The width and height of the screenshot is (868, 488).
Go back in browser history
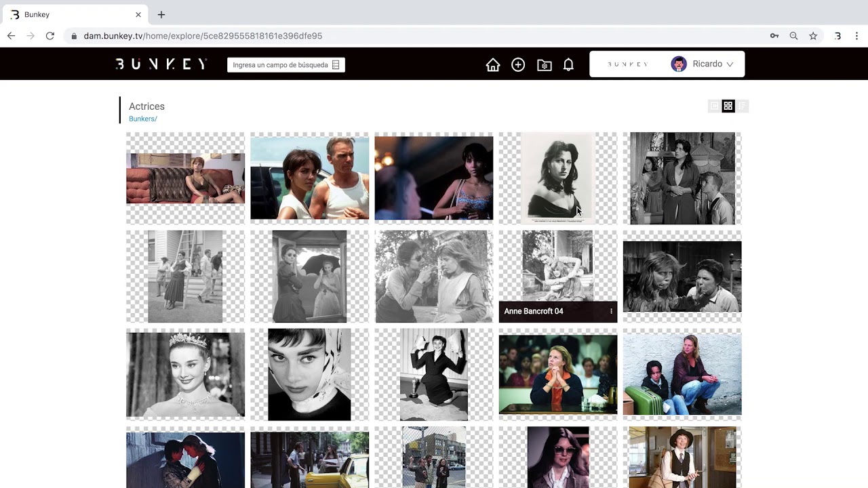click(x=12, y=36)
